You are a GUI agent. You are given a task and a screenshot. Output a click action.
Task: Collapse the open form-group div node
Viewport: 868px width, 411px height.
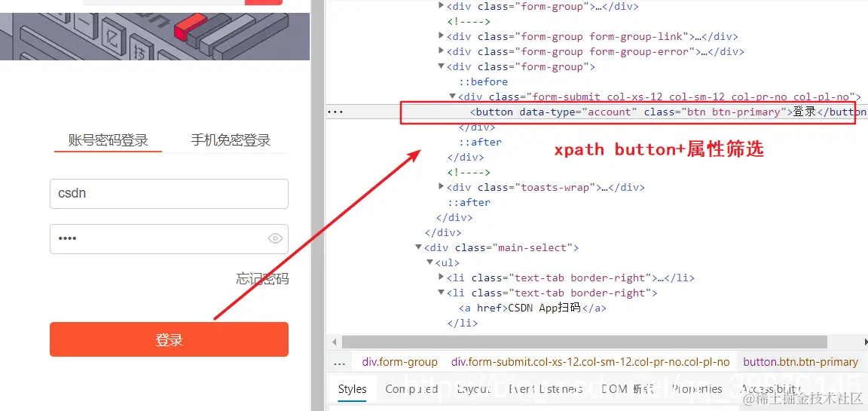pos(442,66)
